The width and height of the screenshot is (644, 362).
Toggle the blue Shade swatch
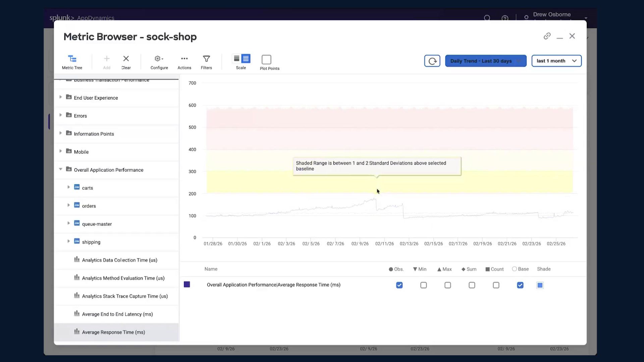pos(540,285)
